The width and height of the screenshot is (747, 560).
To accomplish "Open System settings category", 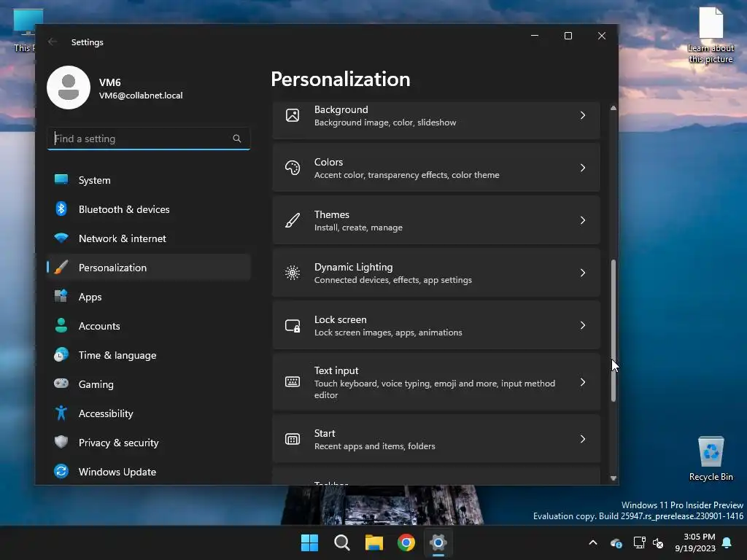I will (x=149, y=180).
